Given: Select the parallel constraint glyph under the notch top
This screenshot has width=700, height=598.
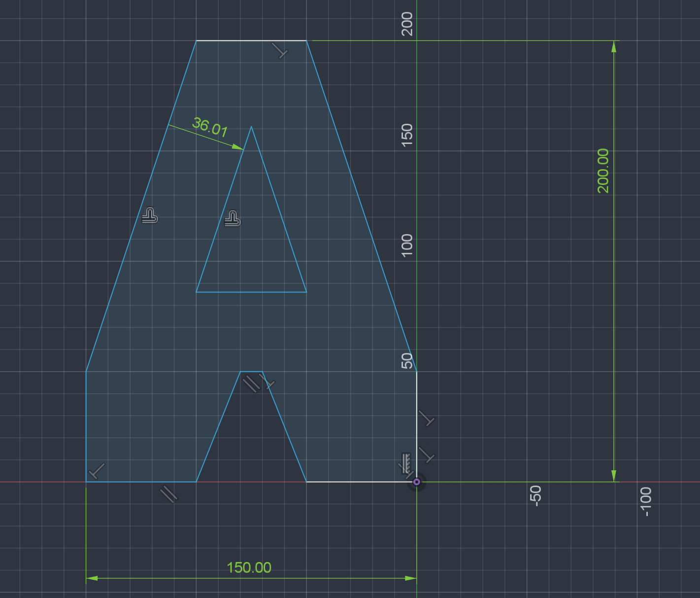Looking at the screenshot, I should (x=251, y=383).
